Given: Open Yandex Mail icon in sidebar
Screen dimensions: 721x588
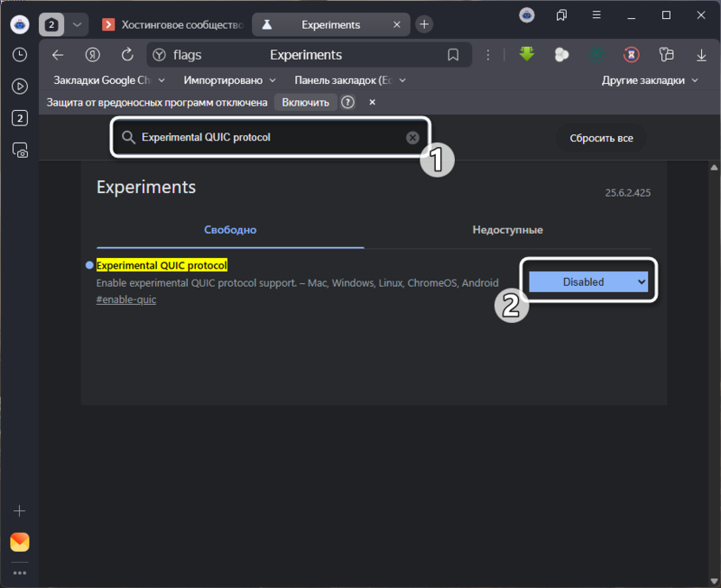Looking at the screenshot, I should point(20,542).
